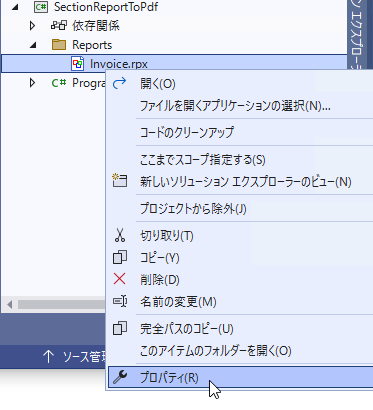Screen dimensions: 373x410
Task: Collapse the SectionReportToPdf project node
Action: click(15, 7)
